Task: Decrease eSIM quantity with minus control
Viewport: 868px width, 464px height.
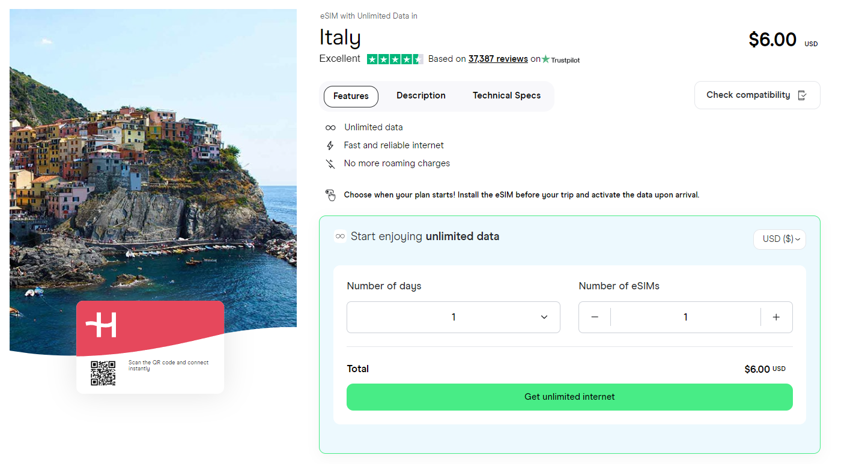Action: pyautogui.click(x=595, y=317)
